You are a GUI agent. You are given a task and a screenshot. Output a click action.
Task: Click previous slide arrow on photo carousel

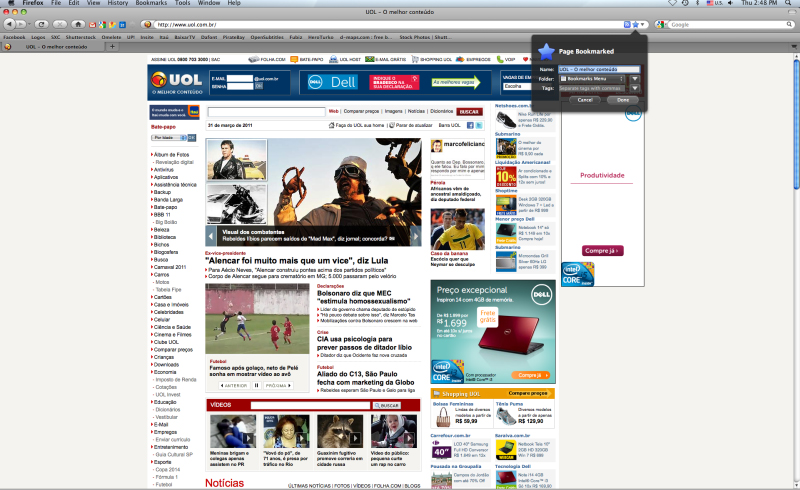[211, 236]
